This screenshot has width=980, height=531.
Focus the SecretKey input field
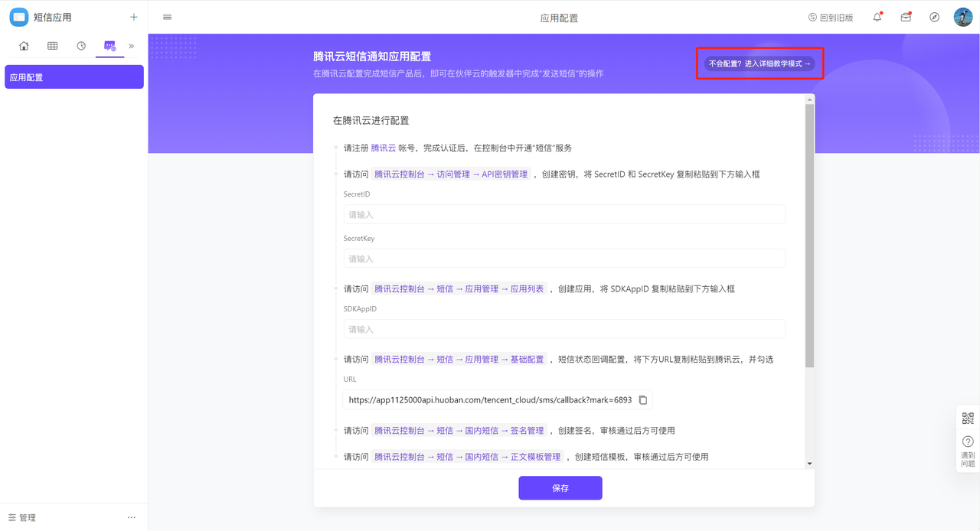pyautogui.click(x=564, y=259)
